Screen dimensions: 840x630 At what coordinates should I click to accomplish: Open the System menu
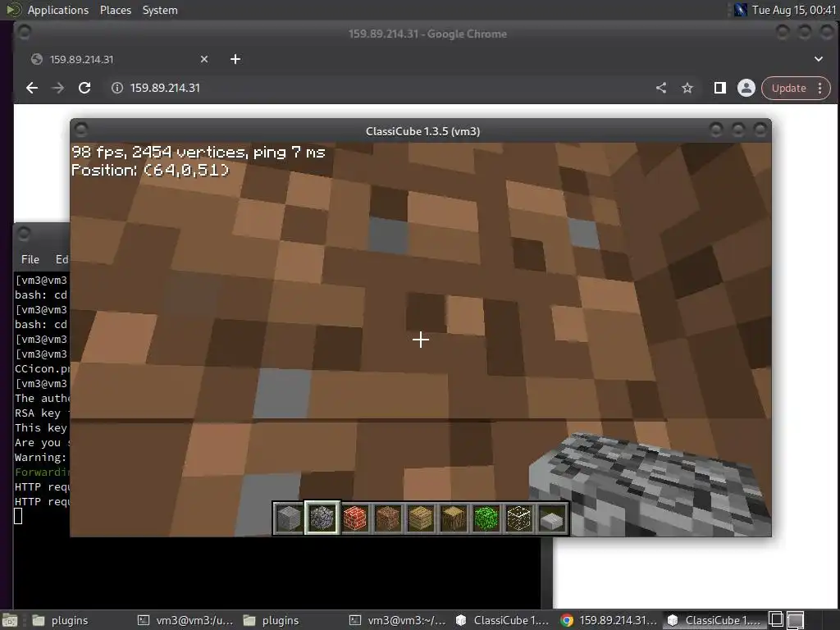coord(160,10)
